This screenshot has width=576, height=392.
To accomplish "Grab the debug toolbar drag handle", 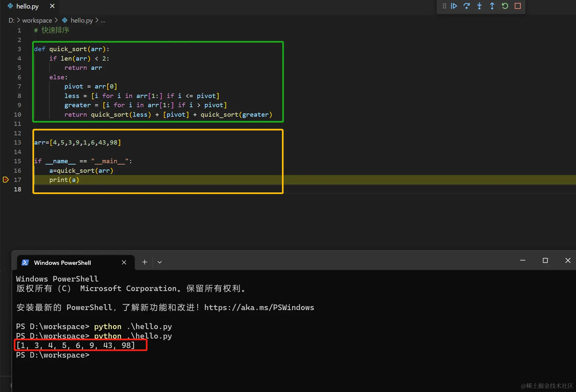I will click(x=444, y=6).
